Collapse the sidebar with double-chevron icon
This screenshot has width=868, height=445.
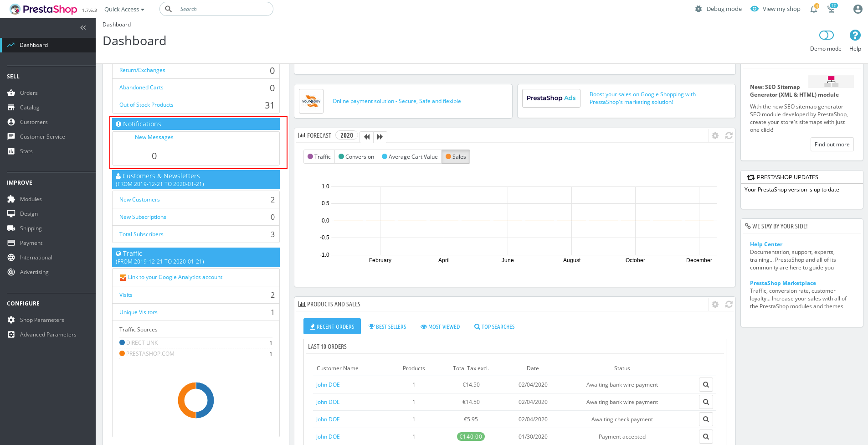click(83, 28)
